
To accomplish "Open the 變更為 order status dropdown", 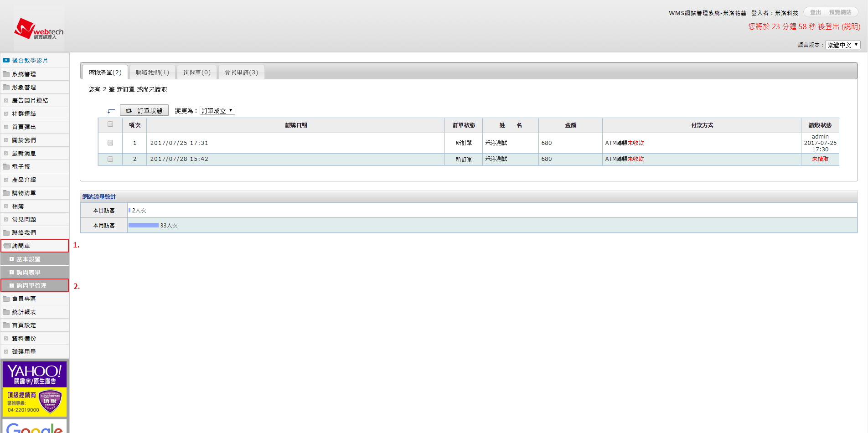I will tap(217, 110).
